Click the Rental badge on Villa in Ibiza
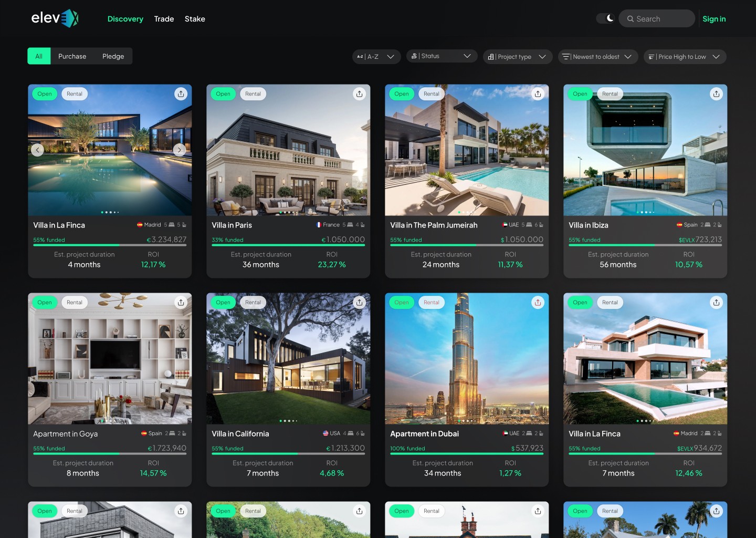 [x=610, y=94]
